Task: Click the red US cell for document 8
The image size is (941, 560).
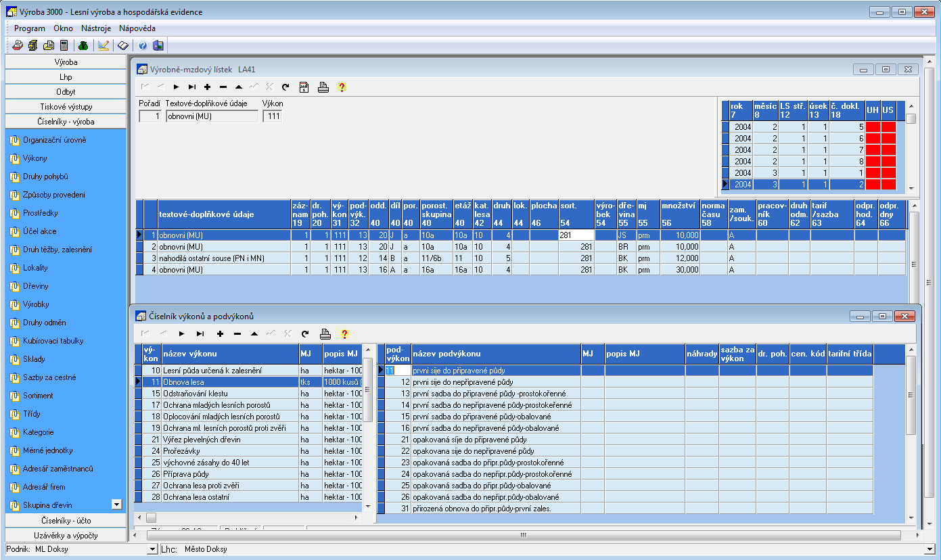Action: (888, 161)
